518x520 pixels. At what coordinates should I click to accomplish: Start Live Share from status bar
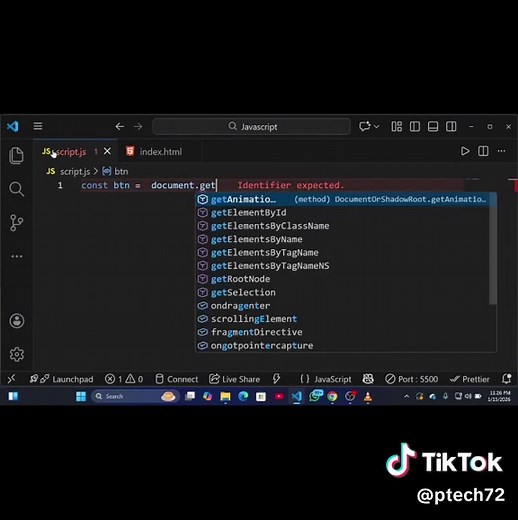(234, 379)
